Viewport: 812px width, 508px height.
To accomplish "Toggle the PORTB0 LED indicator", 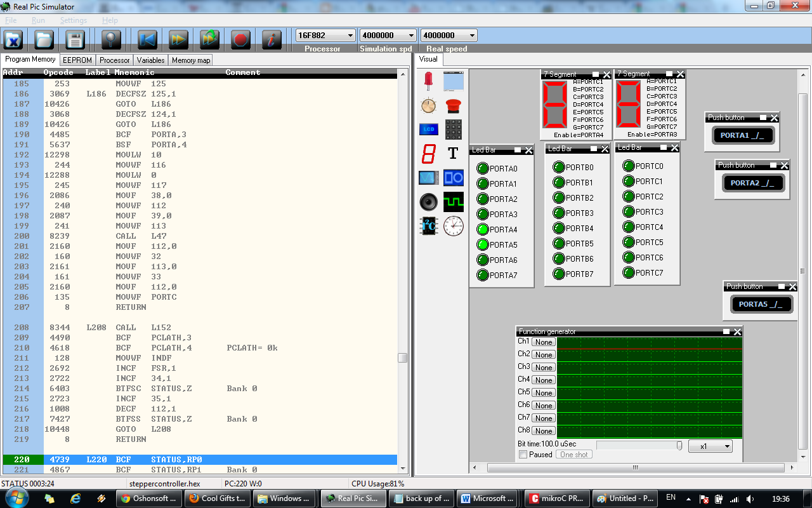I will point(559,167).
